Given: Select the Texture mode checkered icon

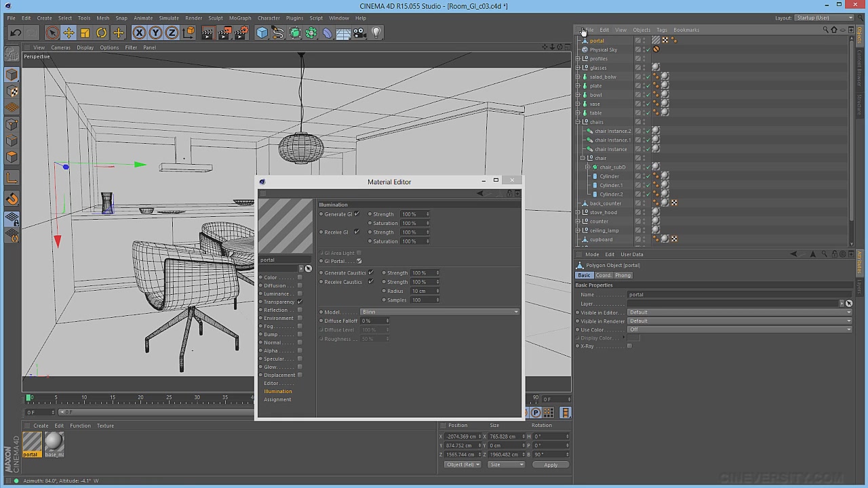Looking at the screenshot, I should click(12, 91).
